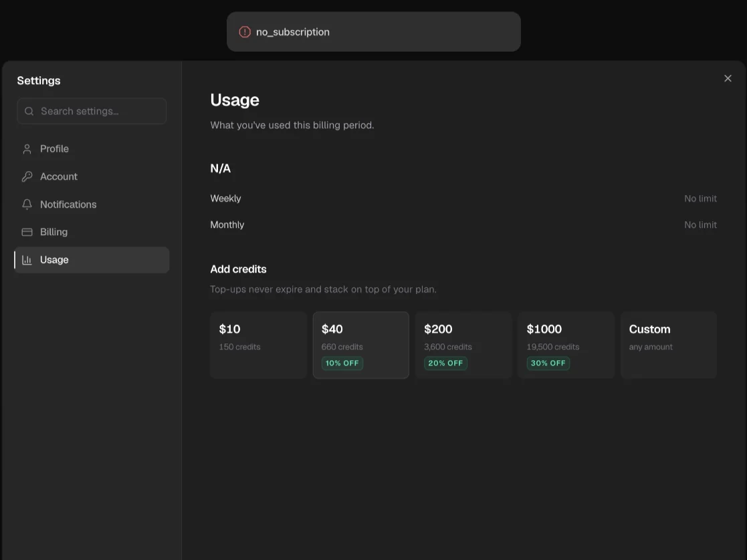
Task: Select the $200 top-up card
Action: (x=463, y=345)
